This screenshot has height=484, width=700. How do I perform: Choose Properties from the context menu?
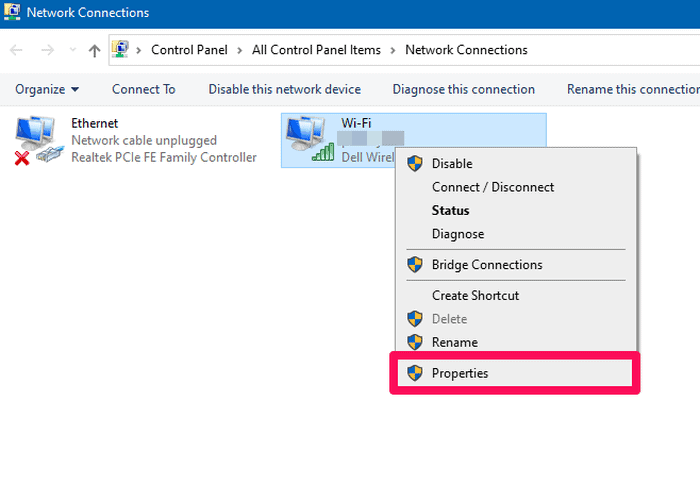tap(460, 373)
